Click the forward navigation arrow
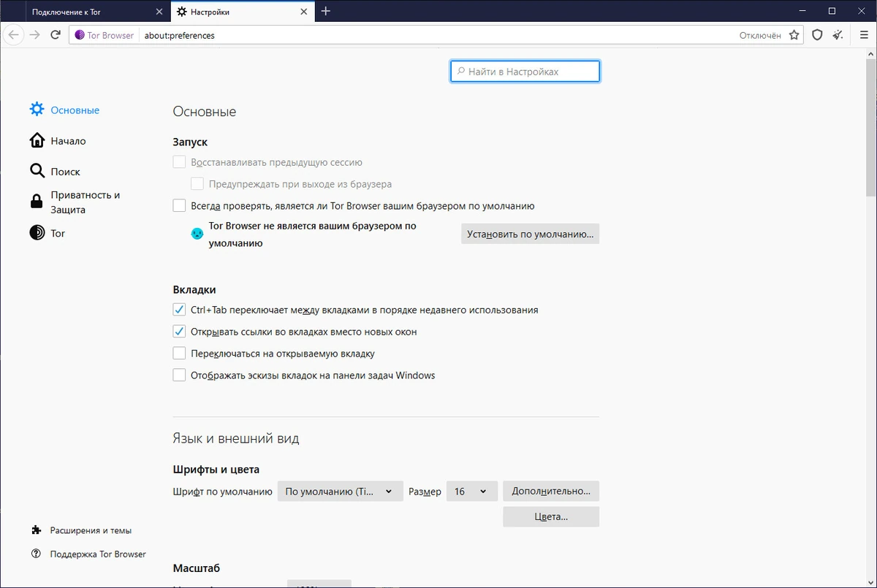Screen dimensions: 877x588 34,35
